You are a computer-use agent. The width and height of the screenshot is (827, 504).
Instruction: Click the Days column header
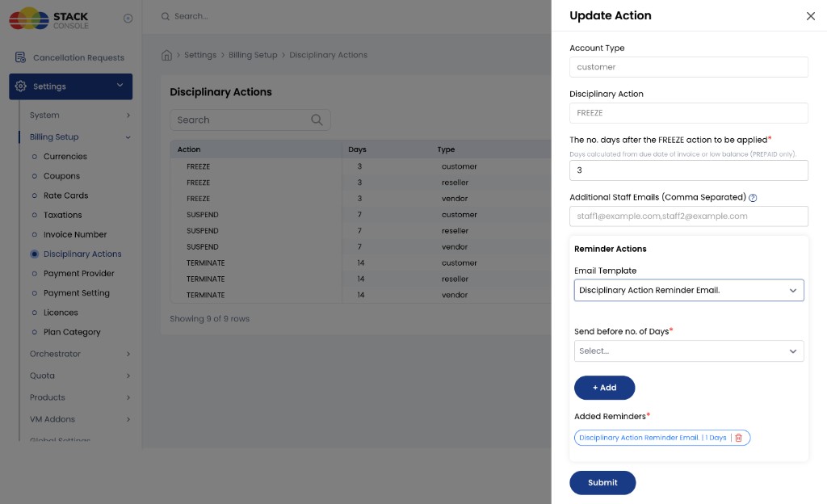[357, 149]
